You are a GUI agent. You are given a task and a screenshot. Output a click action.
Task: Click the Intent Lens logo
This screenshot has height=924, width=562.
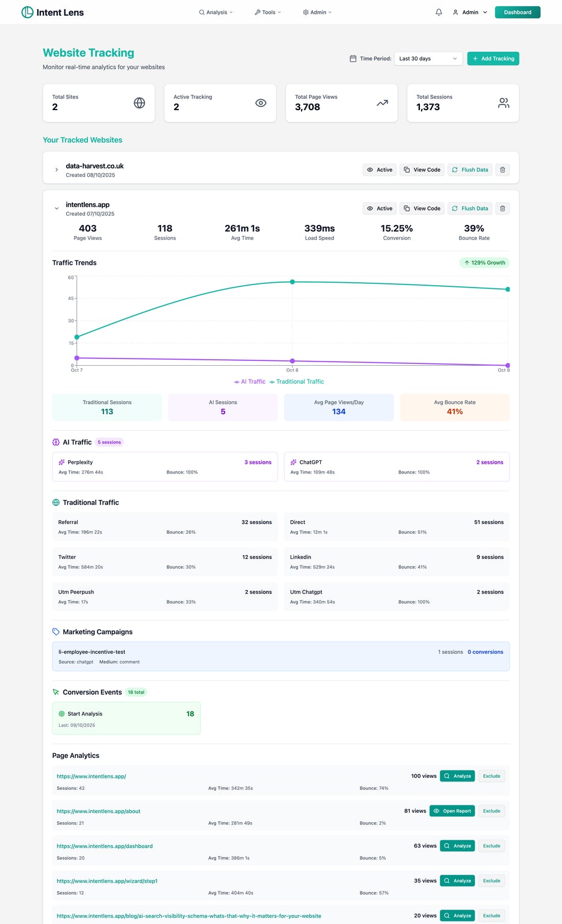coord(52,12)
